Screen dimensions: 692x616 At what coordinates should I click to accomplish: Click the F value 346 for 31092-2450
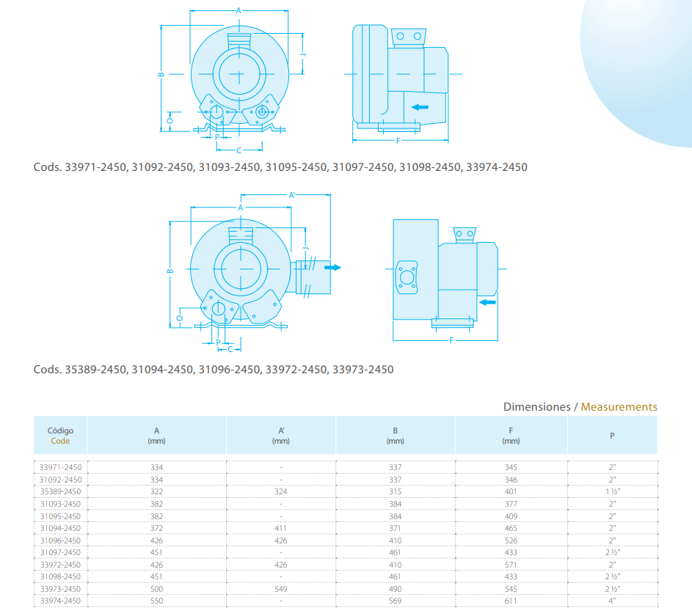[511, 480]
